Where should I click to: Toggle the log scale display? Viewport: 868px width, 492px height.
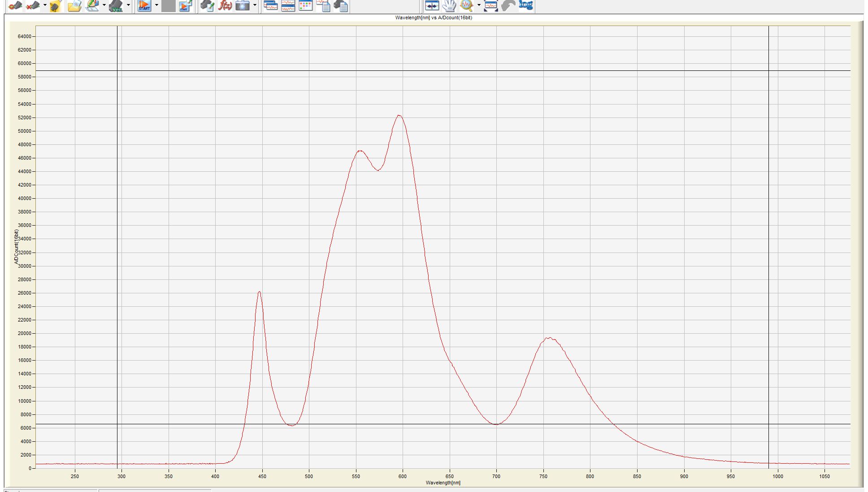point(525,5)
